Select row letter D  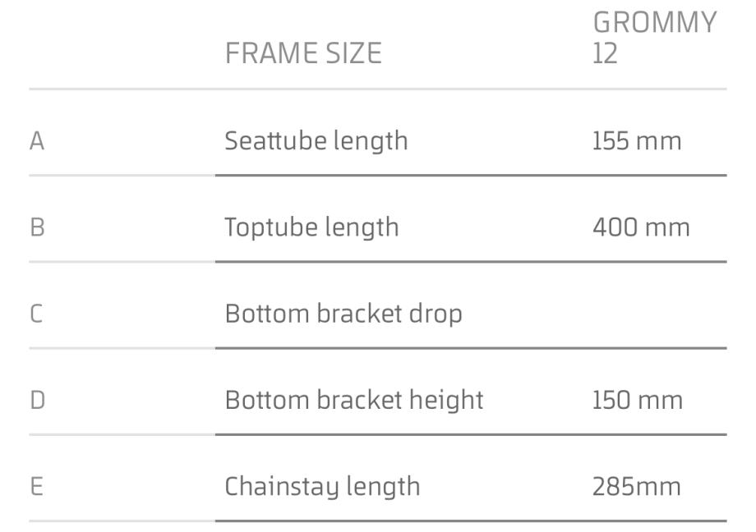(37, 400)
